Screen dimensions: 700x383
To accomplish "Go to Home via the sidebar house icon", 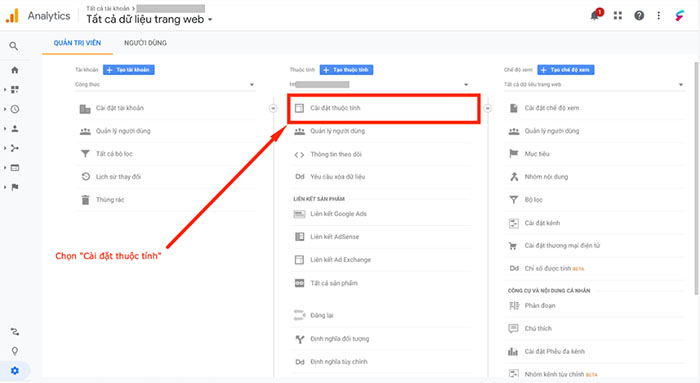I will coord(15,70).
